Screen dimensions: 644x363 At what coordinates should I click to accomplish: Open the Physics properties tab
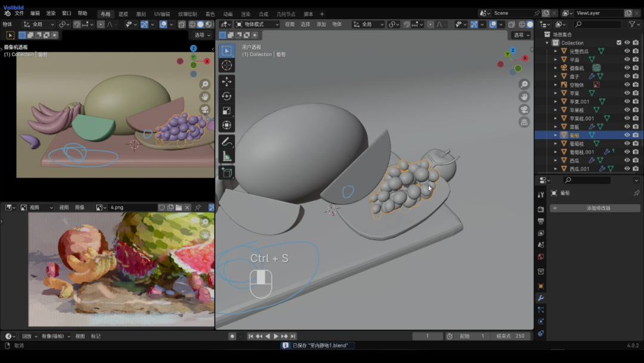(541, 321)
